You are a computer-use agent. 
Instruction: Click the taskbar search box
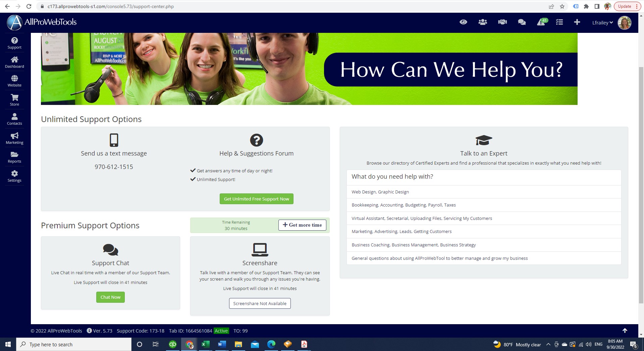[74, 344]
